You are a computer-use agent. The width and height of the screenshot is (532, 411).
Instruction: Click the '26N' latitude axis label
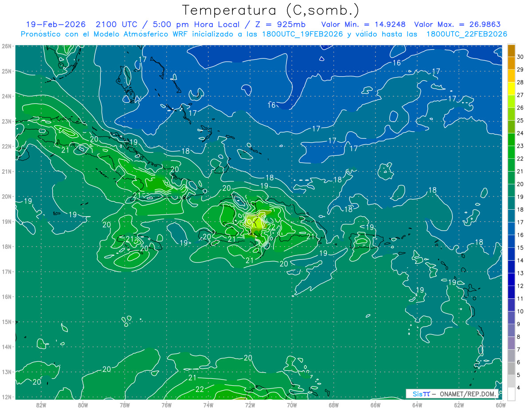[6, 46]
